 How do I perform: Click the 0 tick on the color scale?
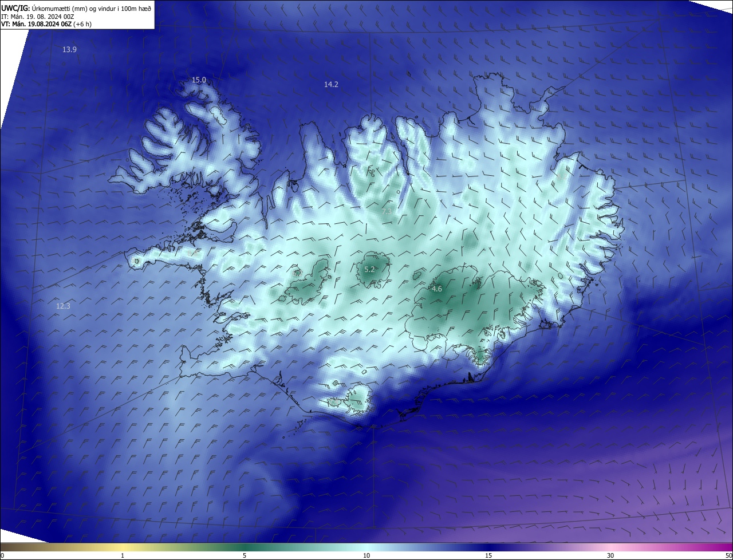tap(2, 556)
